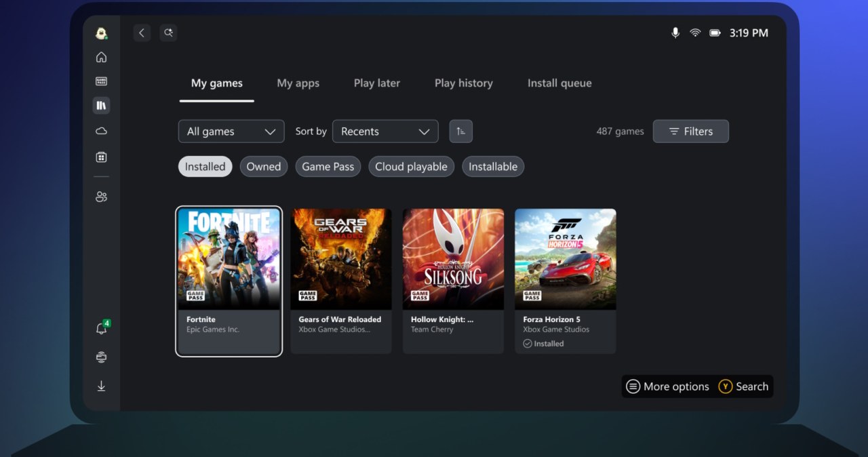Viewport: 868px width, 457px height.
Task: Enable the Installed filter chip
Action: [205, 166]
